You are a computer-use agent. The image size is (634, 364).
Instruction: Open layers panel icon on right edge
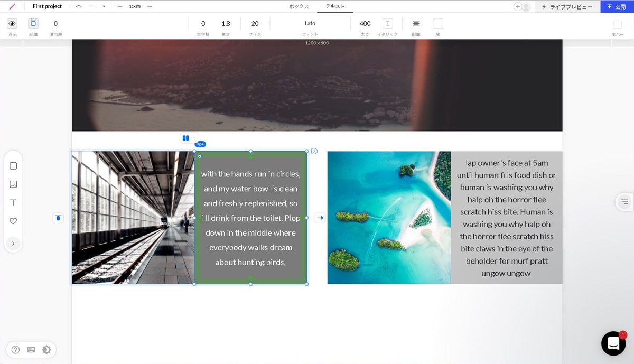tap(624, 201)
